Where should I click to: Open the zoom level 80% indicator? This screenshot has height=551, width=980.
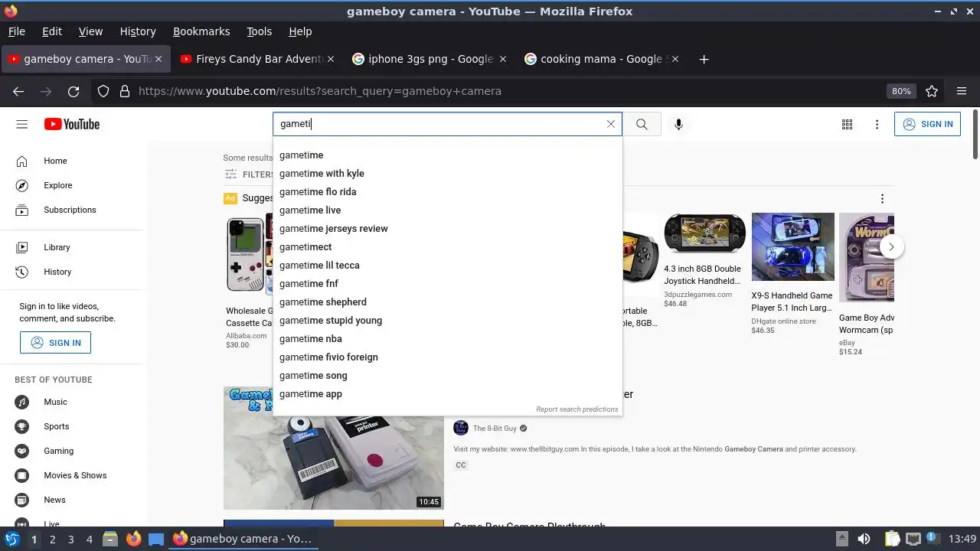pos(901,91)
